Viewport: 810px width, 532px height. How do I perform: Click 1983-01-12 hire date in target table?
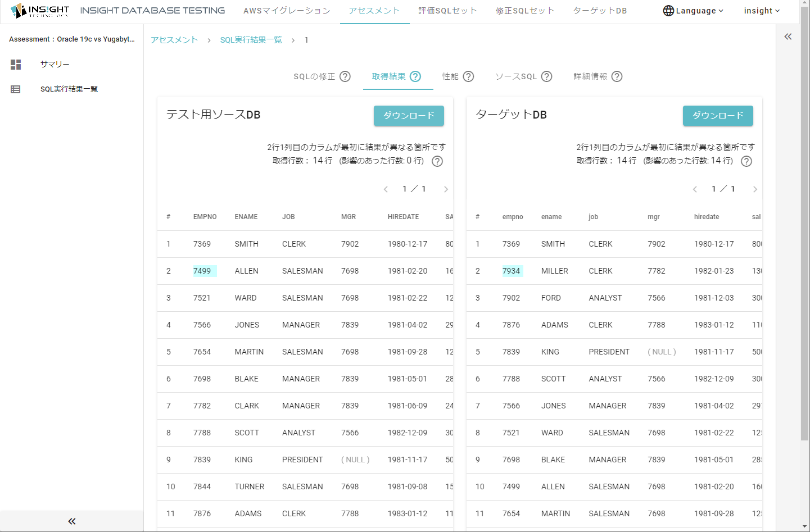coord(714,325)
